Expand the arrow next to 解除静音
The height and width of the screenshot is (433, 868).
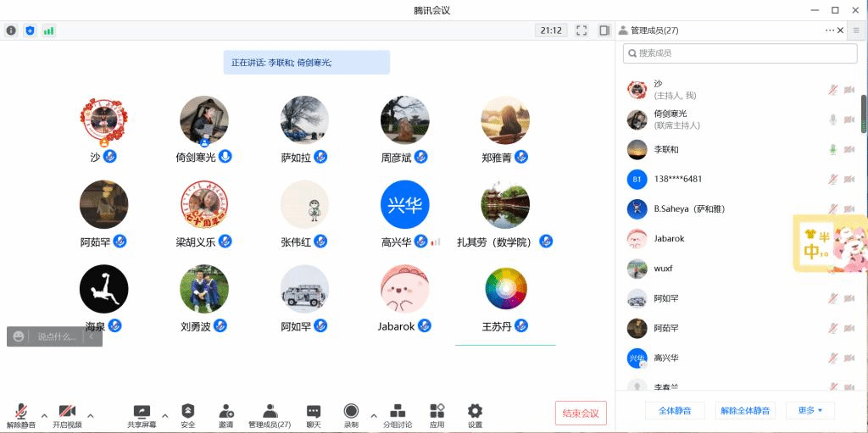44,415
